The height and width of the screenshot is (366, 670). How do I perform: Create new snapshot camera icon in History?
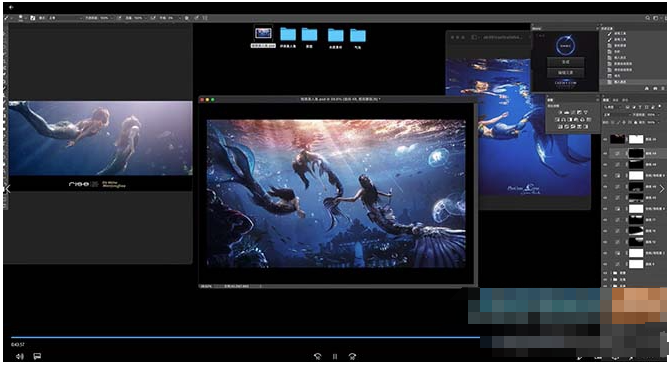coord(655,88)
